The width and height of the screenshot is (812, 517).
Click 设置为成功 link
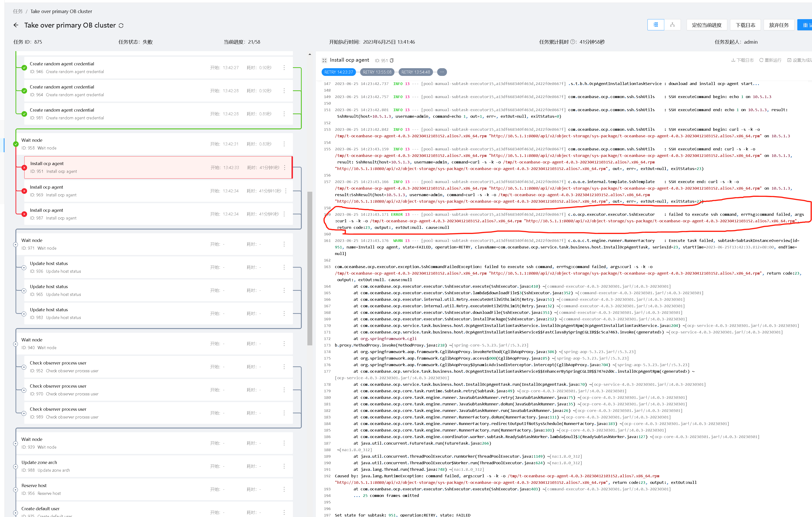pos(800,60)
